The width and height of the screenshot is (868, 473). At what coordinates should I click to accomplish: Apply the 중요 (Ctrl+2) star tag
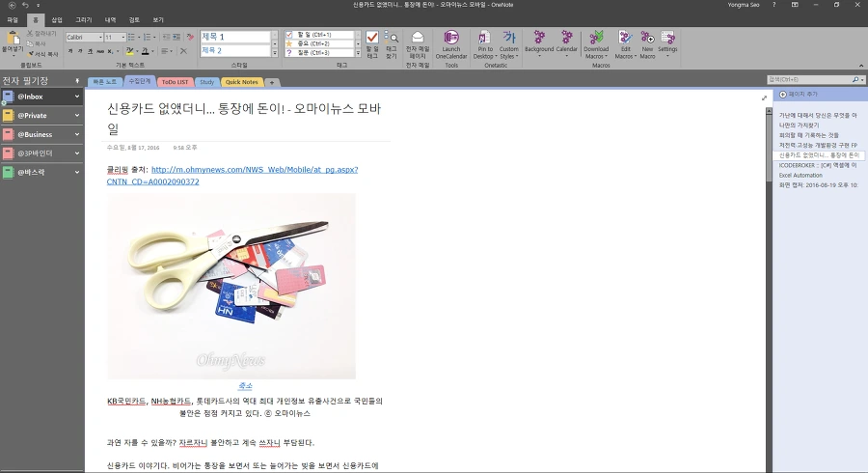pyautogui.click(x=319, y=43)
